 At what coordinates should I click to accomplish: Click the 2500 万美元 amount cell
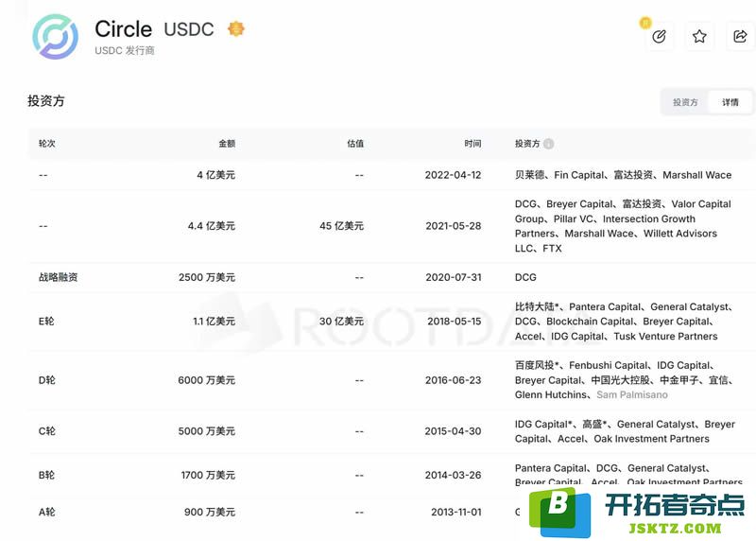pos(207,277)
